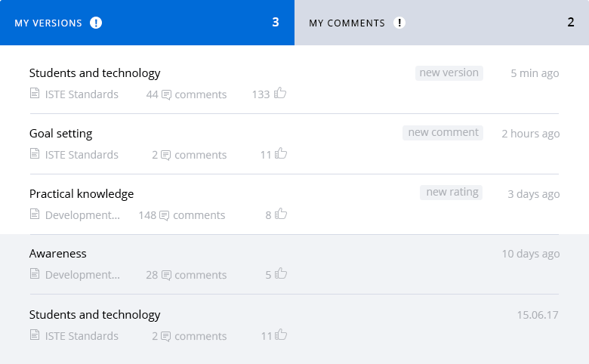
Task: Click the new version badge
Action: [449, 72]
